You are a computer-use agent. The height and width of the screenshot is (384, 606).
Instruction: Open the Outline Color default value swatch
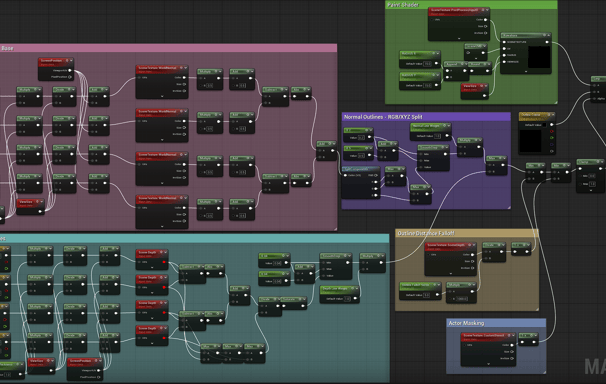coord(544,125)
